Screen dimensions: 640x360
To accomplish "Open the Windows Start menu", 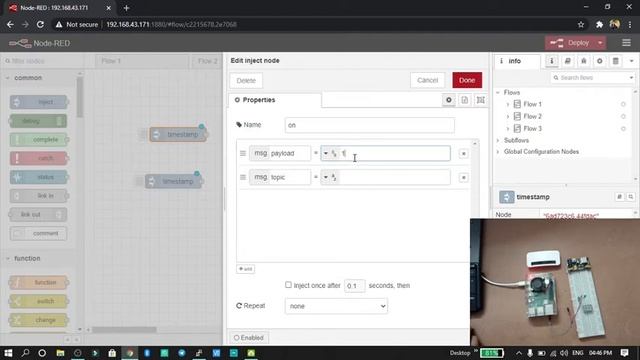I will (x=8, y=353).
